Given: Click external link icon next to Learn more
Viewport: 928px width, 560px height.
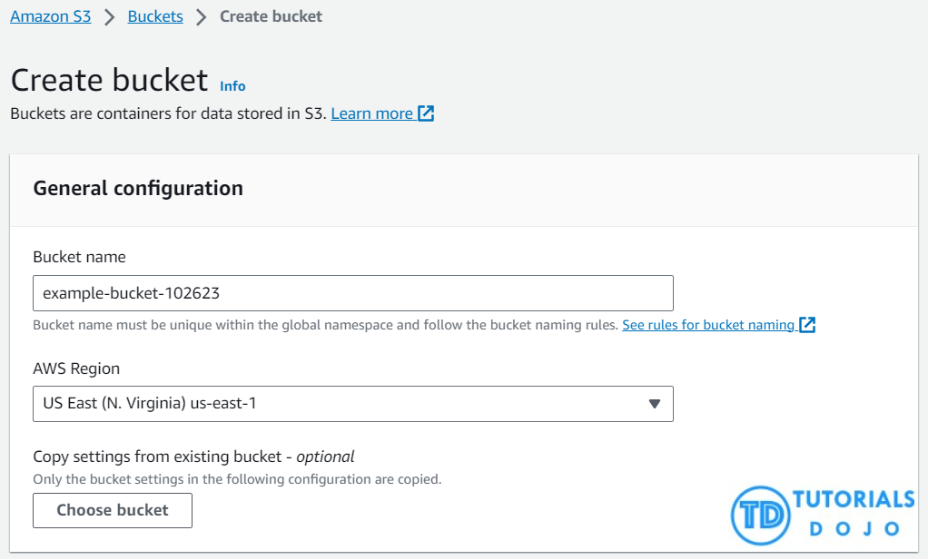Looking at the screenshot, I should point(426,113).
